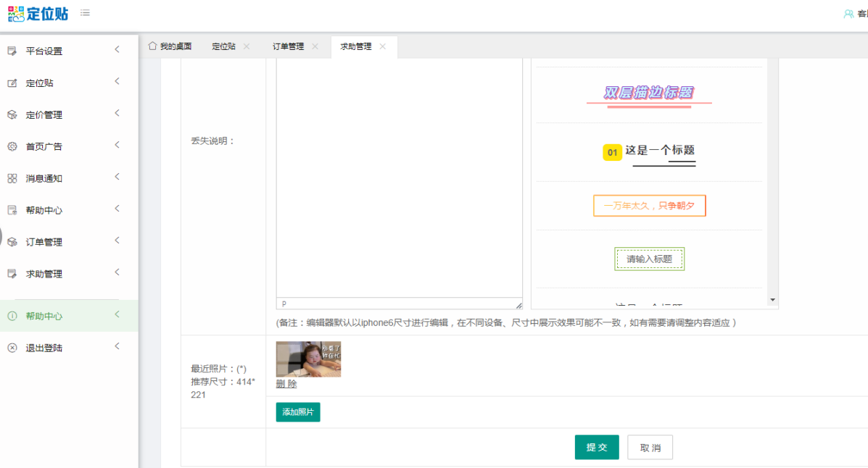Image resolution: width=868 pixels, height=468 pixels.
Task: Close the 定位贴 tab
Action: click(x=247, y=46)
